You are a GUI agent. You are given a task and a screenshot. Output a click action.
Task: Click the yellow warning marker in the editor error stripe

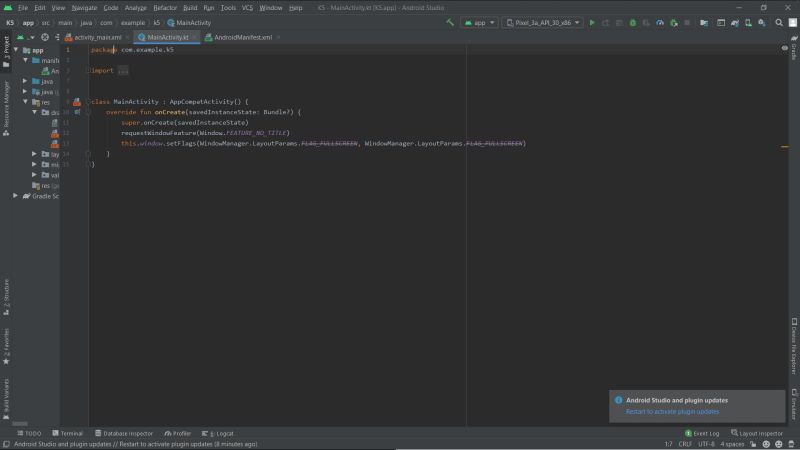(x=785, y=147)
